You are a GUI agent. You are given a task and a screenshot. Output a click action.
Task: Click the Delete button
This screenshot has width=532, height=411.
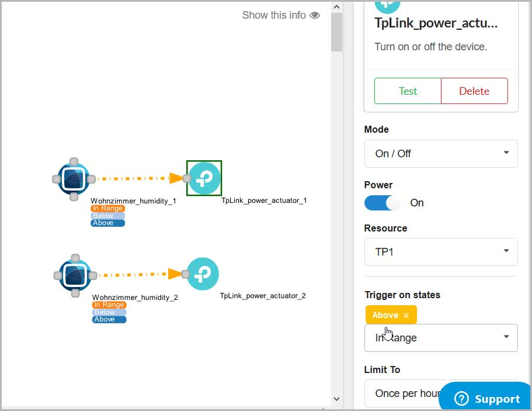coord(474,91)
